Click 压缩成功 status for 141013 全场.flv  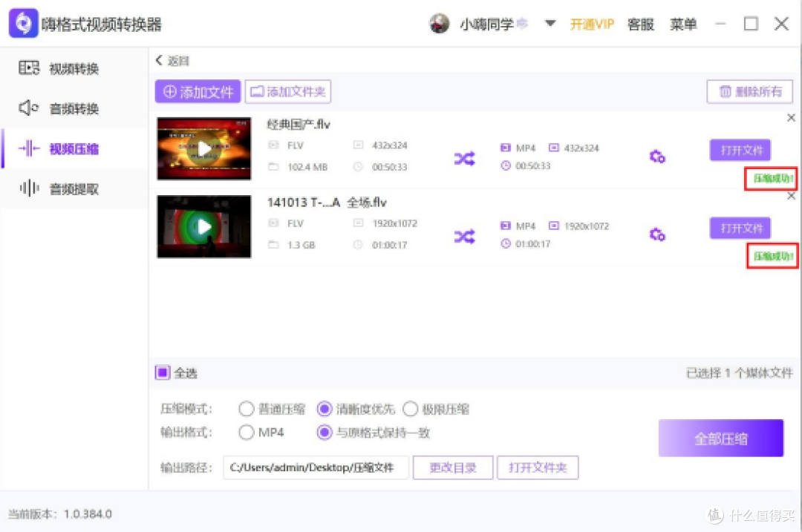(773, 256)
